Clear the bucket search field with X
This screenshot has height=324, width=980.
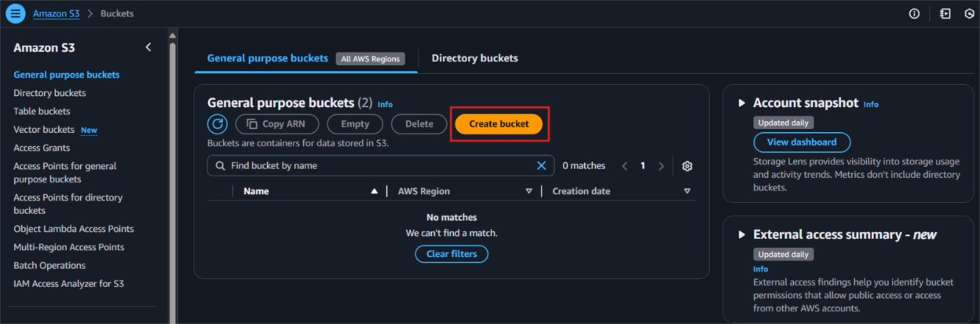[x=541, y=166]
